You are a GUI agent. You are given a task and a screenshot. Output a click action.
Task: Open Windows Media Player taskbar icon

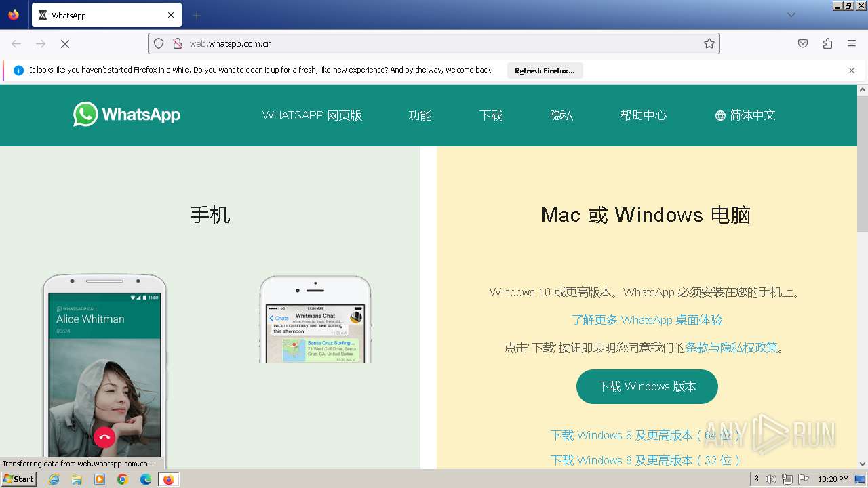100,479
